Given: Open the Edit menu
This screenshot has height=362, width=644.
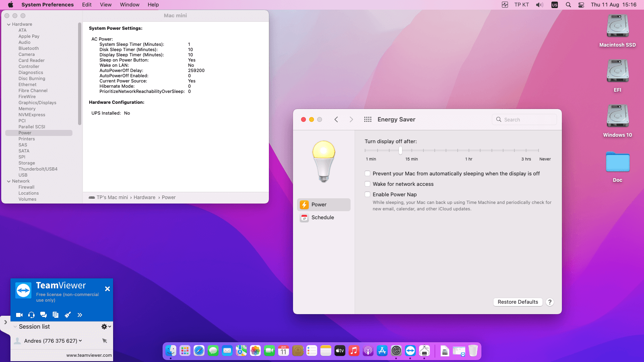Looking at the screenshot, I should tap(87, 5).
